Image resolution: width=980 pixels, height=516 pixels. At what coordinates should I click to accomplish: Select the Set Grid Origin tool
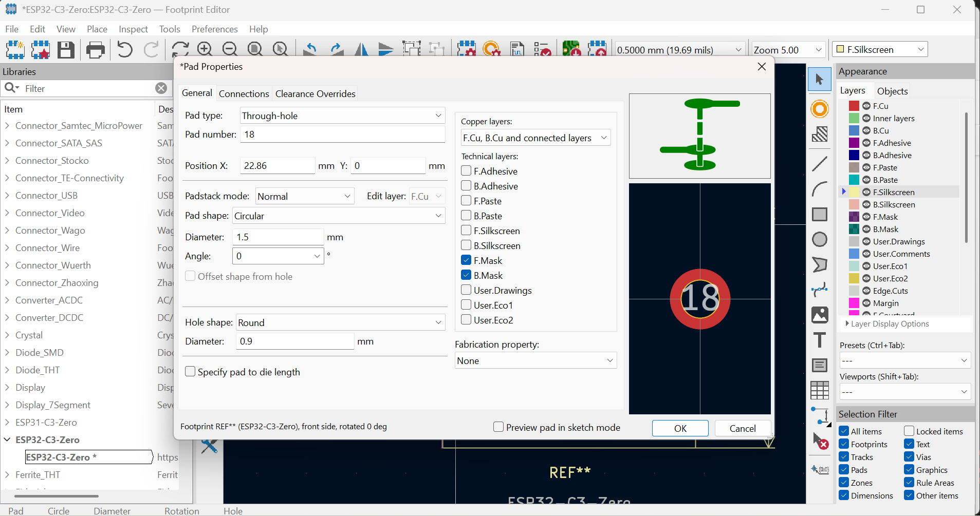(x=820, y=469)
